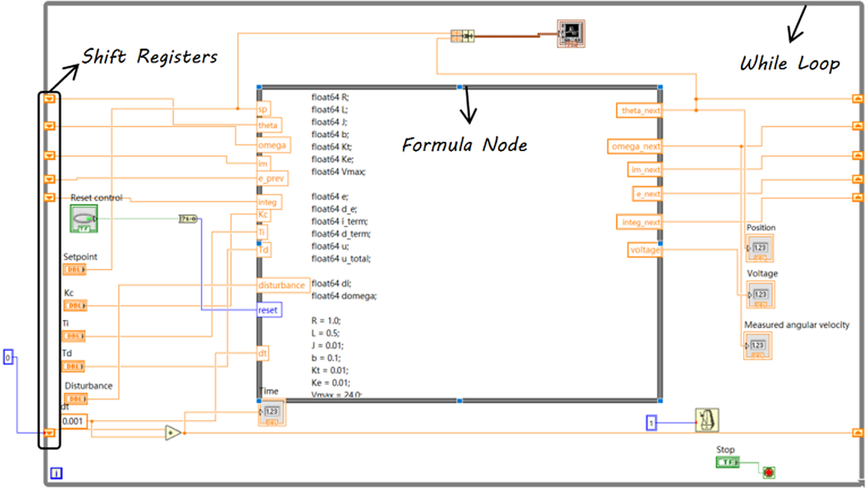Select the sp input of formula node
868x489 pixels.
(x=263, y=109)
